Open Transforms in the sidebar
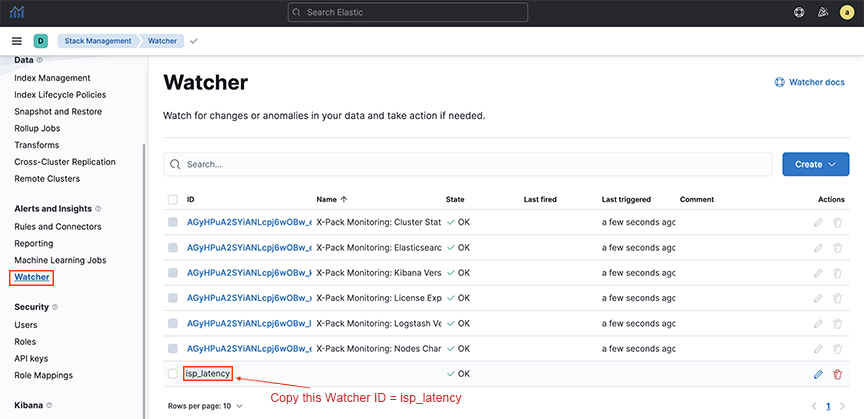This screenshot has width=864, height=419. pos(36,145)
